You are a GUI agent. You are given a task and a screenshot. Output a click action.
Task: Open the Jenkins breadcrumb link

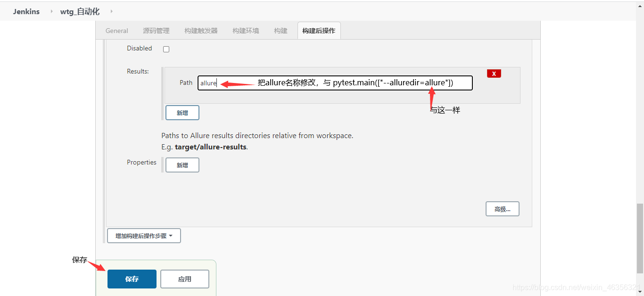pos(26,11)
